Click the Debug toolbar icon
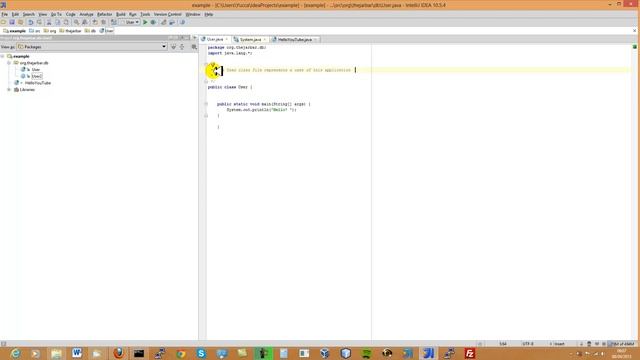Viewport: 640px width, 360px height. tap(153, 22)
